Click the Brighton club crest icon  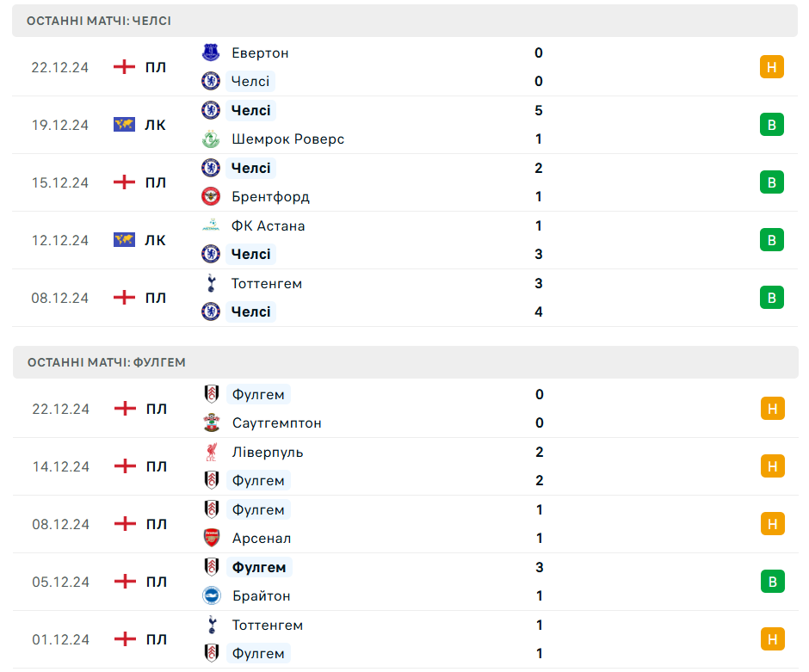click(x=211, y=595)
